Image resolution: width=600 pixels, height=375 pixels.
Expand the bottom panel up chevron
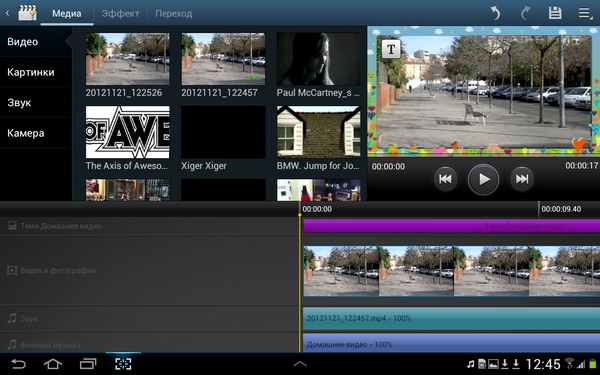click(300, 364)
